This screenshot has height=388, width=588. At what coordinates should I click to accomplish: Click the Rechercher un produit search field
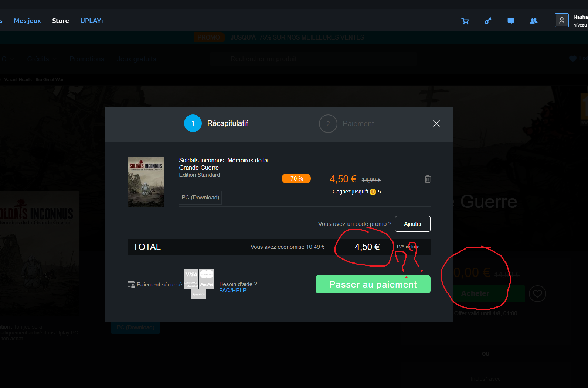tap(313, 59)
